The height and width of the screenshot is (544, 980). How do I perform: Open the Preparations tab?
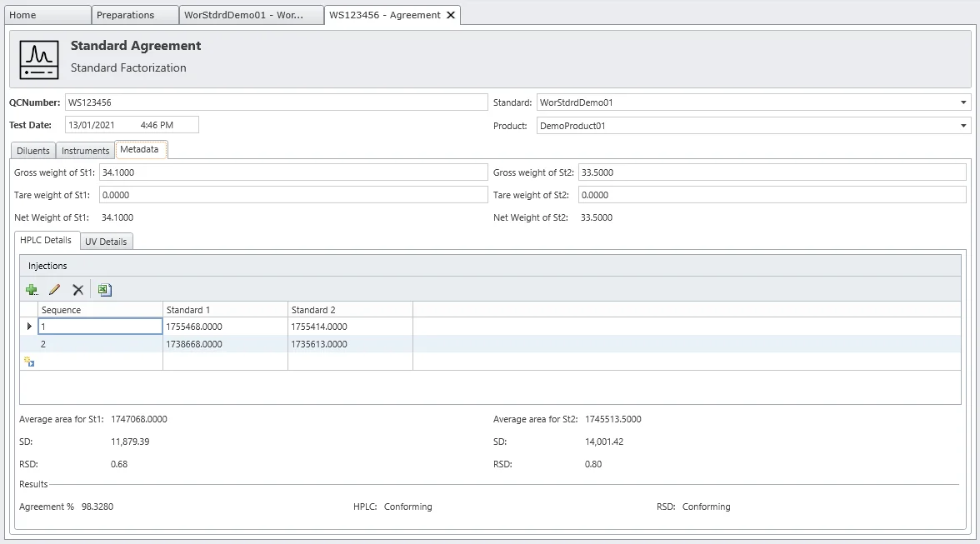coord(136,15)
